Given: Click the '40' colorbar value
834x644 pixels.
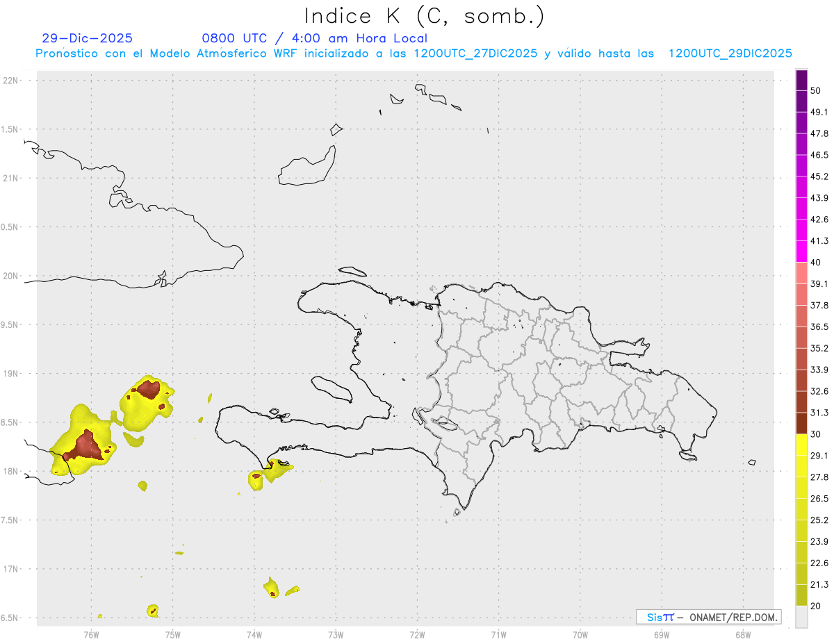Looking at the screenshot, I should tap(816, 263).
